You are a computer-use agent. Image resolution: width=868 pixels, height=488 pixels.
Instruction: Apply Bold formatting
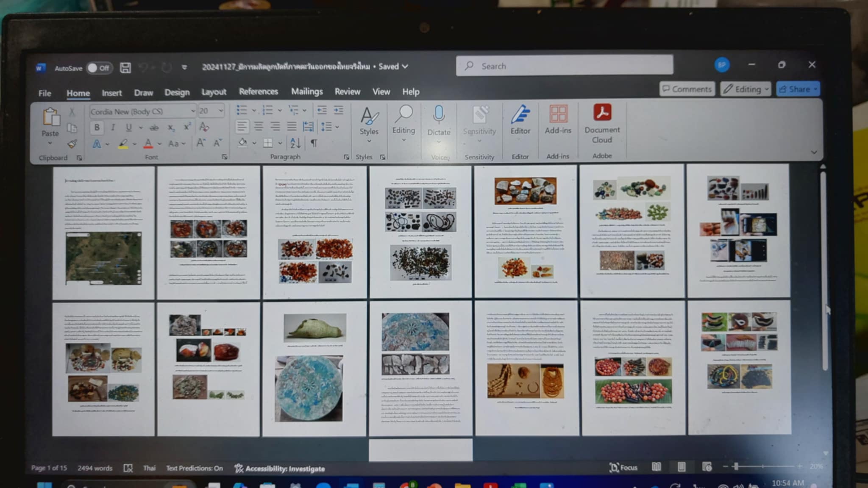[x=97, y=127]
